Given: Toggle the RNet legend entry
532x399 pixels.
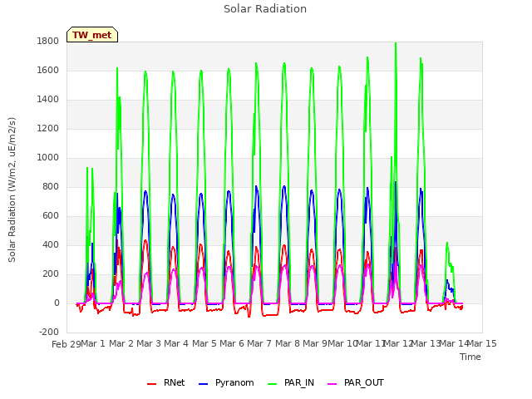Looking at the screenshot, I should [x=166, y=382].
